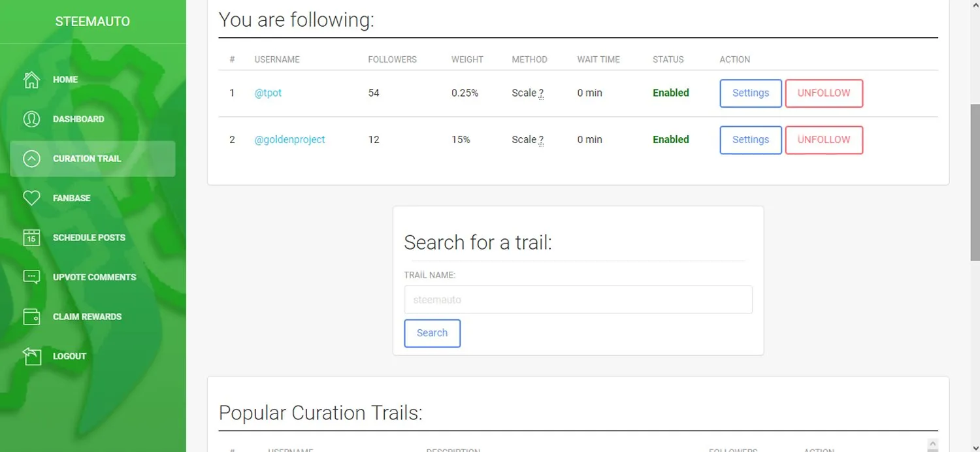Click the USERNAME header in following table
The height and width of the screenshot is (452, 980).
pos(277,59)
